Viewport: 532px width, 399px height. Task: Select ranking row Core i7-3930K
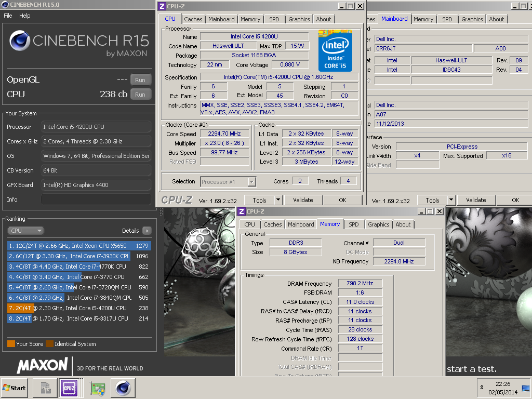[x=79, y=256]
